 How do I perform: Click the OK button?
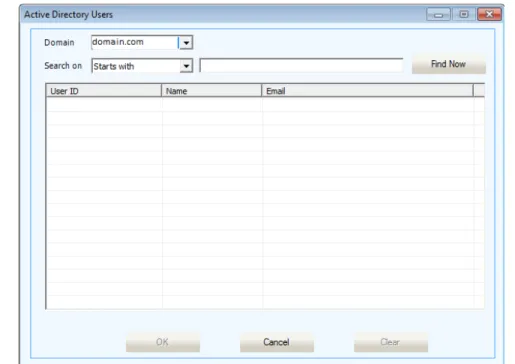pos(162,342)
